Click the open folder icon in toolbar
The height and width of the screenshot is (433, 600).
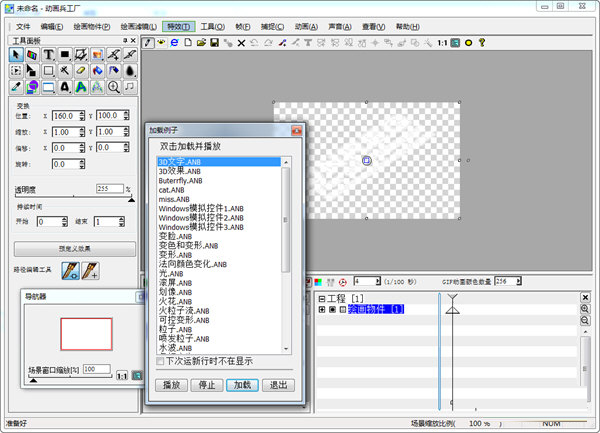click(202, 43)
